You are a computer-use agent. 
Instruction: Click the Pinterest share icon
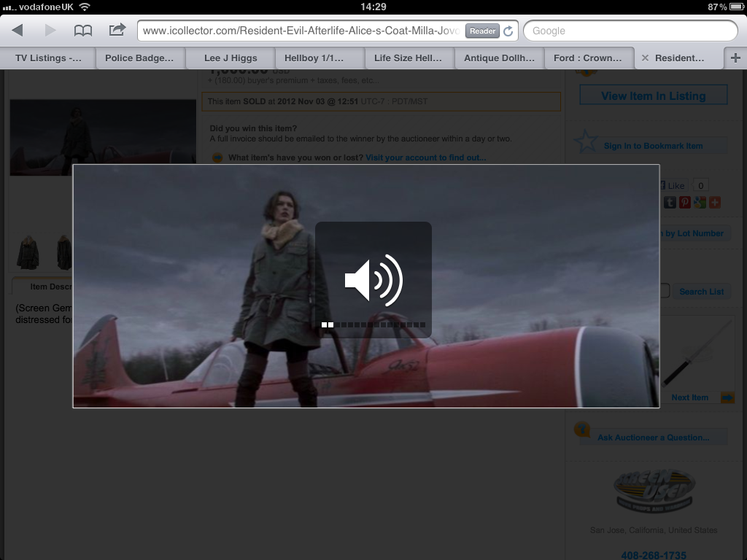click(x=685, y=203)
